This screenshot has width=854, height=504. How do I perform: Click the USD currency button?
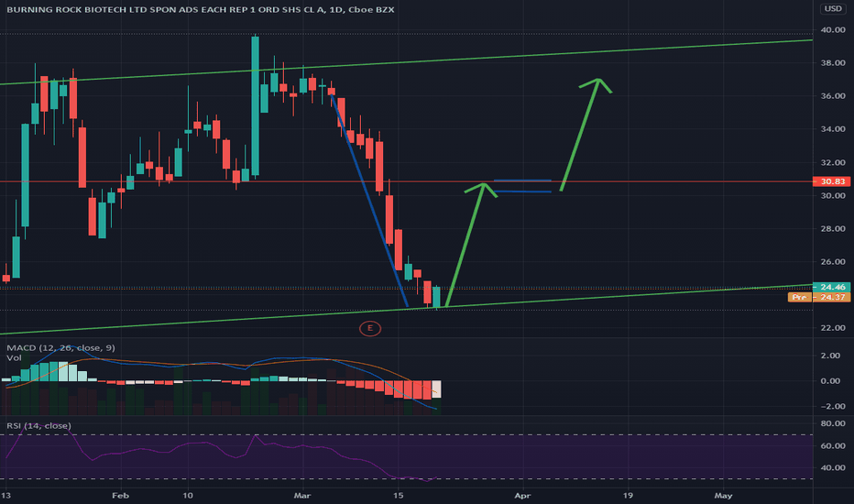(x=832, y=9)
